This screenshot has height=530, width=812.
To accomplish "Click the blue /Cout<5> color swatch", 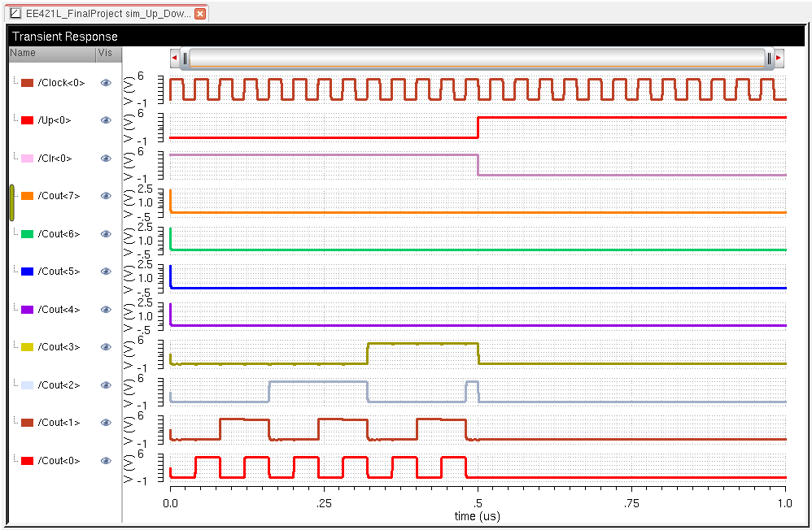I will pyautogui.click(x=27, y=272).
